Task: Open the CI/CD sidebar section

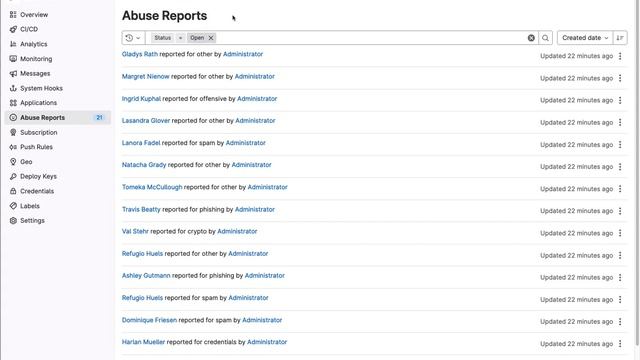Action: tap(29, 29)
